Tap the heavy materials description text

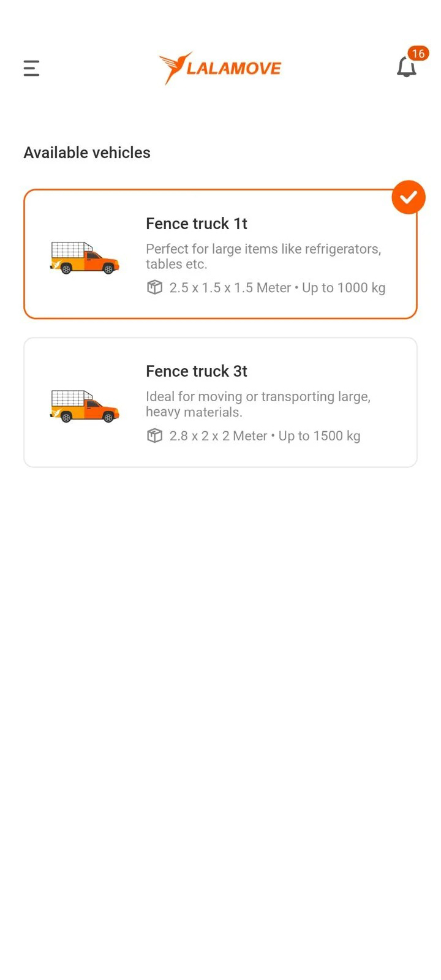tap(258, 404)
